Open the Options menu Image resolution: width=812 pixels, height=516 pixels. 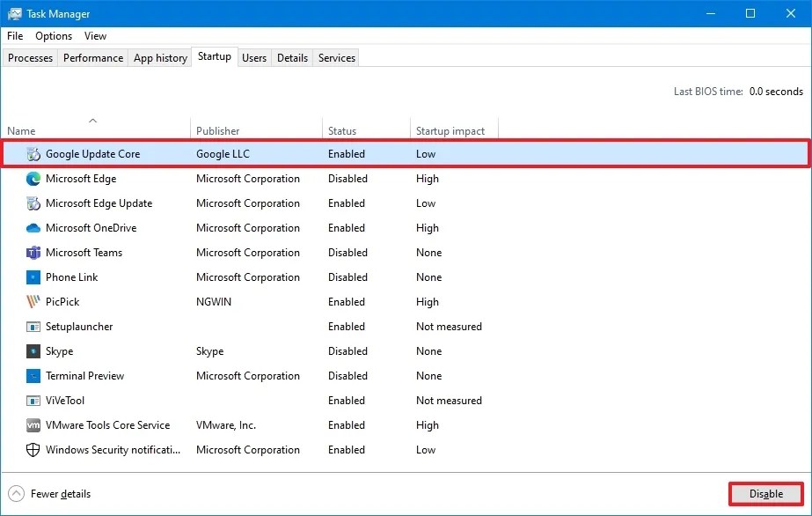coord(53,36)
